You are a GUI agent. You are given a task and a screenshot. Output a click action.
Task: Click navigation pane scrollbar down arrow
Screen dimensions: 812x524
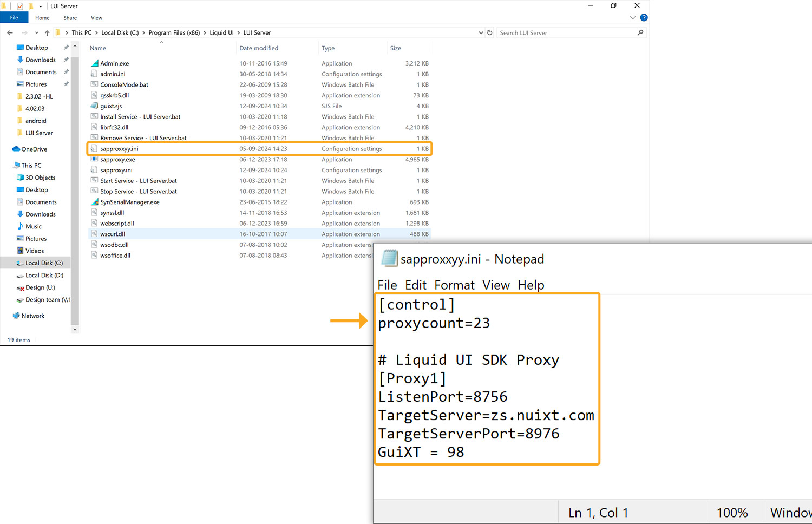[x=75, y=329]
